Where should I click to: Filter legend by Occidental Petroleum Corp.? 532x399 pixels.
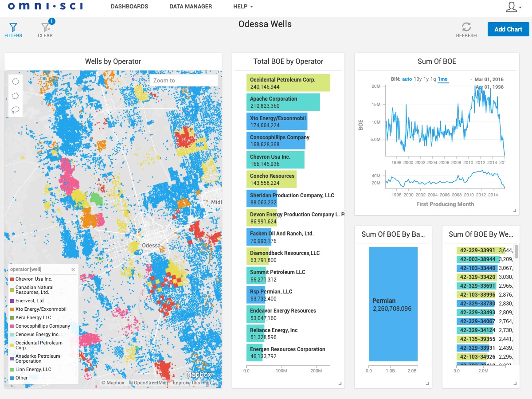pos(36,345)
